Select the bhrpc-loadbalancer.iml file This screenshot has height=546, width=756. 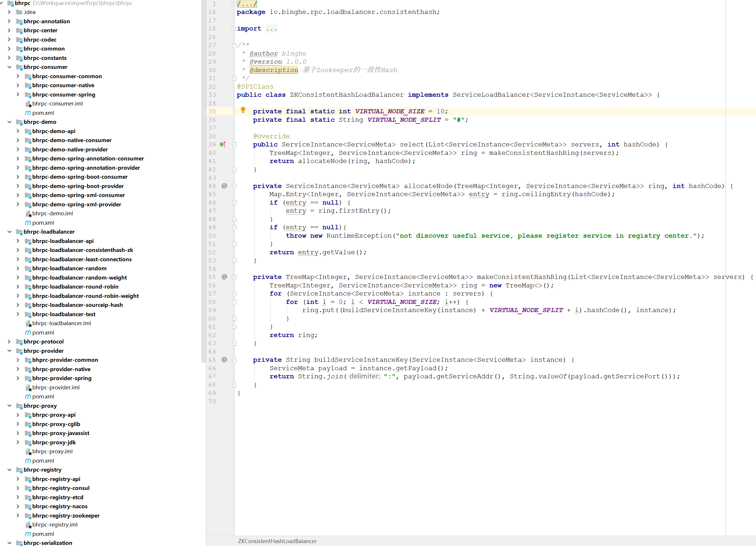point(61,323)
